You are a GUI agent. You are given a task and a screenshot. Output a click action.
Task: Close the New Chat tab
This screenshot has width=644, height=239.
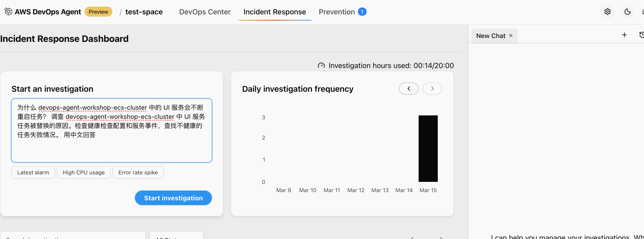[511, 36]
